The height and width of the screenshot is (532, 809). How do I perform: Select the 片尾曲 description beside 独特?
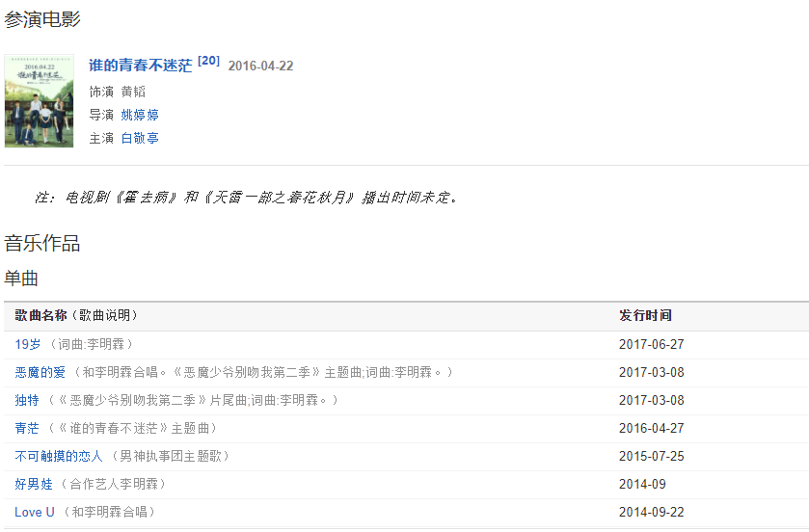(x=193, y=400)
